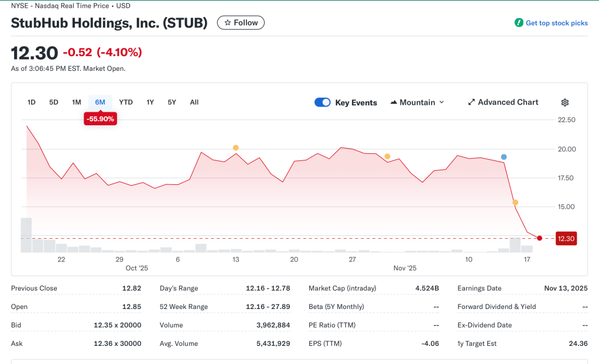Click the blue key event marker
Image resolution: width=599 pixels, height=364 pixels.
[x=504, y=157]
